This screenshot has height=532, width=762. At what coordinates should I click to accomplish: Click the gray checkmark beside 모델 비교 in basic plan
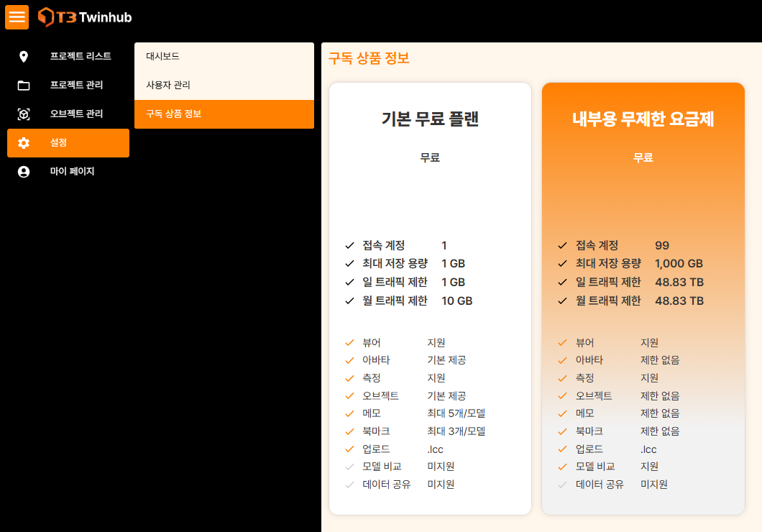(349, 467)
